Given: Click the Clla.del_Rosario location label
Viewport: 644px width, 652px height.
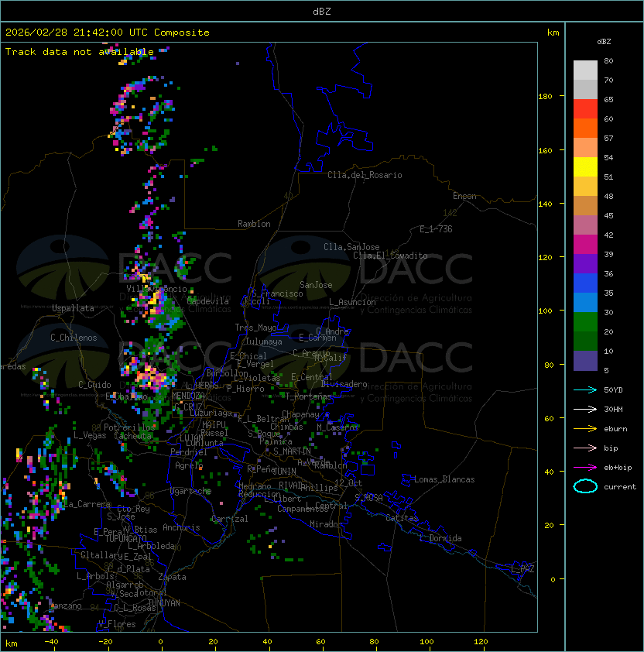Looking at the screenshot, I should [365, 175].
